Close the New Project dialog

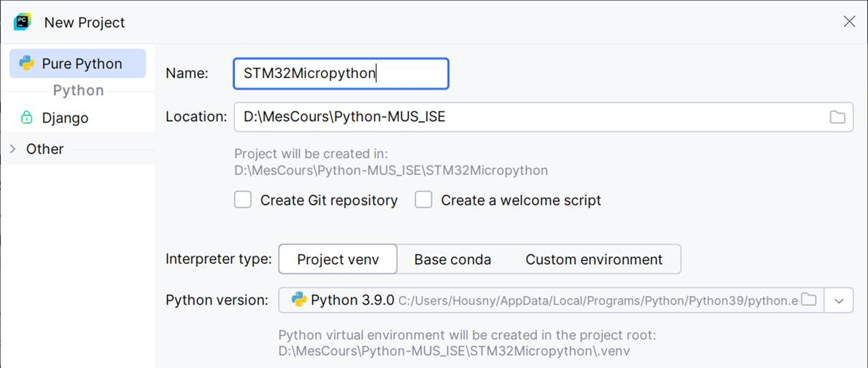(x=848, y=22)
